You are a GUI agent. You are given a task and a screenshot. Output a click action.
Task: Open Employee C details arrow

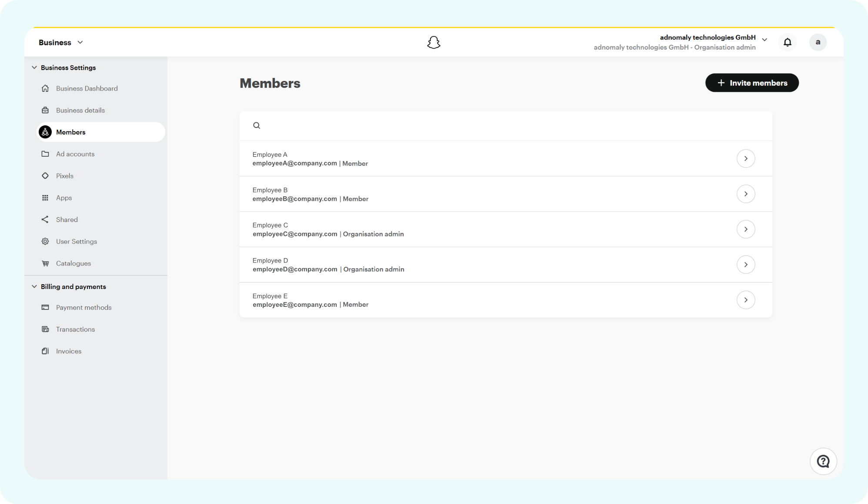pos(745,229)
